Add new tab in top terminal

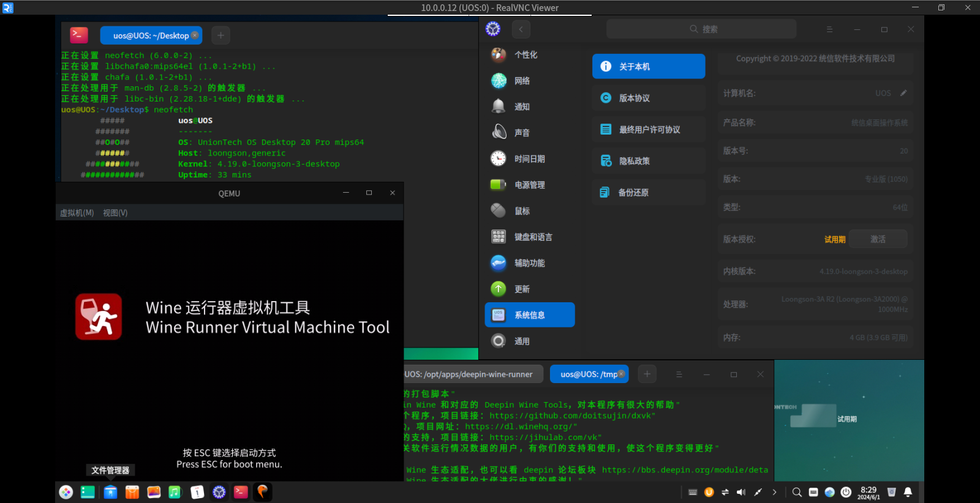pos(221,35)
